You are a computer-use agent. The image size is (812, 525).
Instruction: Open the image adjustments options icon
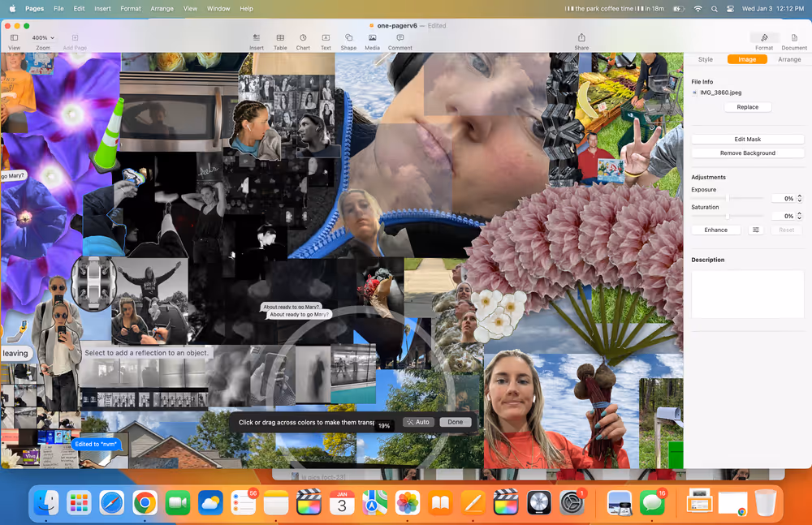pyautogui.click(x=756, y=230)
